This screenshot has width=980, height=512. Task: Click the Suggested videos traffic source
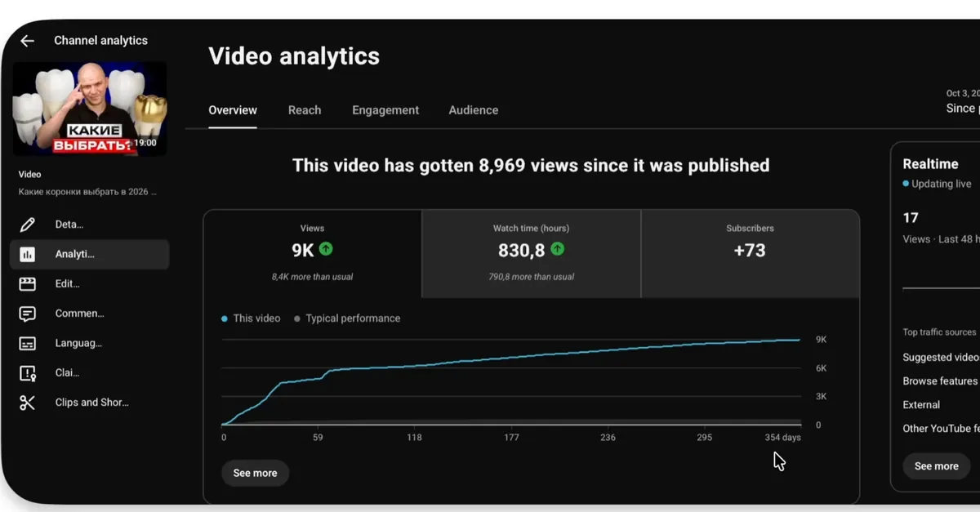[x=941, y=358]
